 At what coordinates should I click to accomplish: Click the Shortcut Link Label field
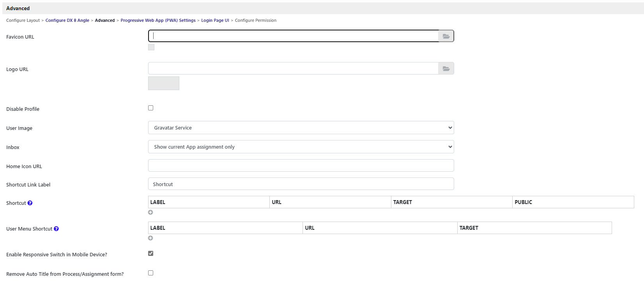(x=301, y=184)
